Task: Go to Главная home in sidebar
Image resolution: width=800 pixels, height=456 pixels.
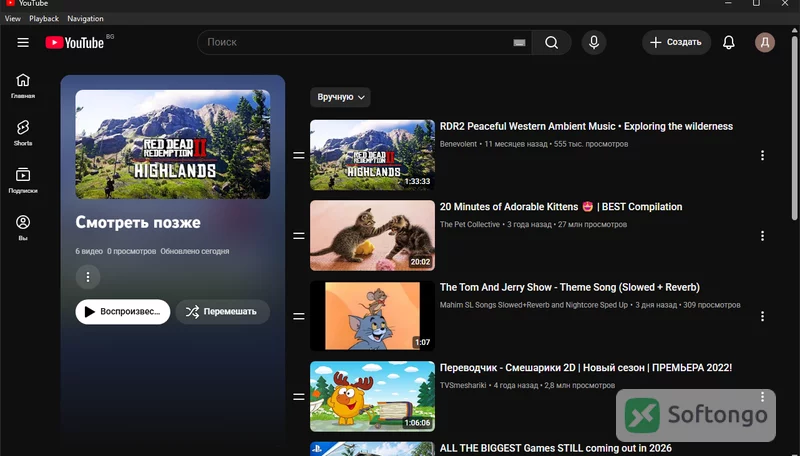Action: (23, 86)
